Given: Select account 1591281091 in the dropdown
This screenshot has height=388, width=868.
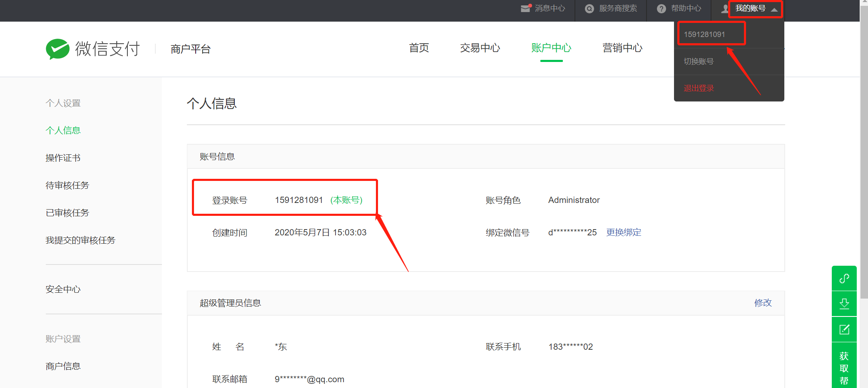Looking at the screenshot, I should coord(704,35).
